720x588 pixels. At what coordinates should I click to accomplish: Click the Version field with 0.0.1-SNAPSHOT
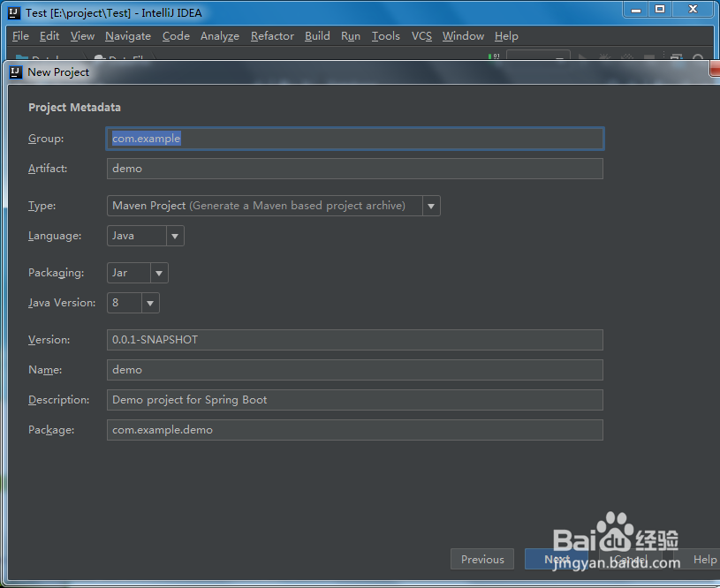pos(355,340)
